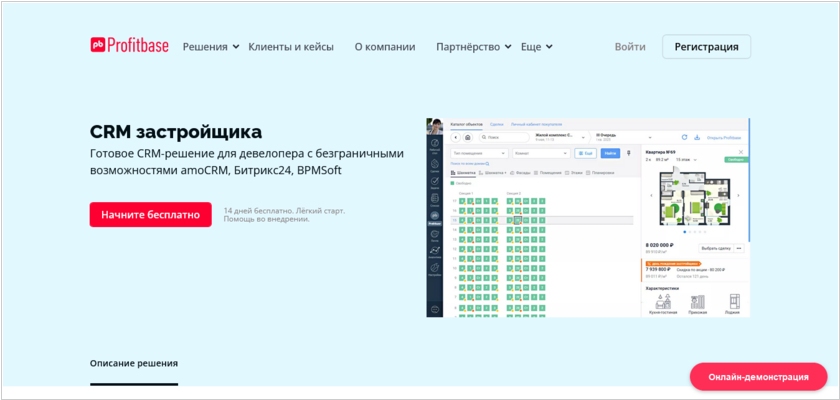Select the Помещения view tab
This screenshot has width=840, height=400.
[548, 173]
